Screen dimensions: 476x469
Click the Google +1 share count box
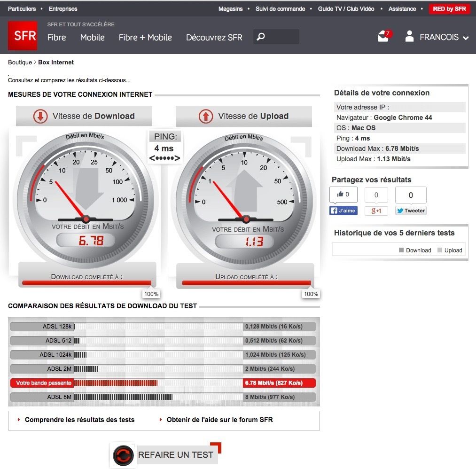click(376, 195)
